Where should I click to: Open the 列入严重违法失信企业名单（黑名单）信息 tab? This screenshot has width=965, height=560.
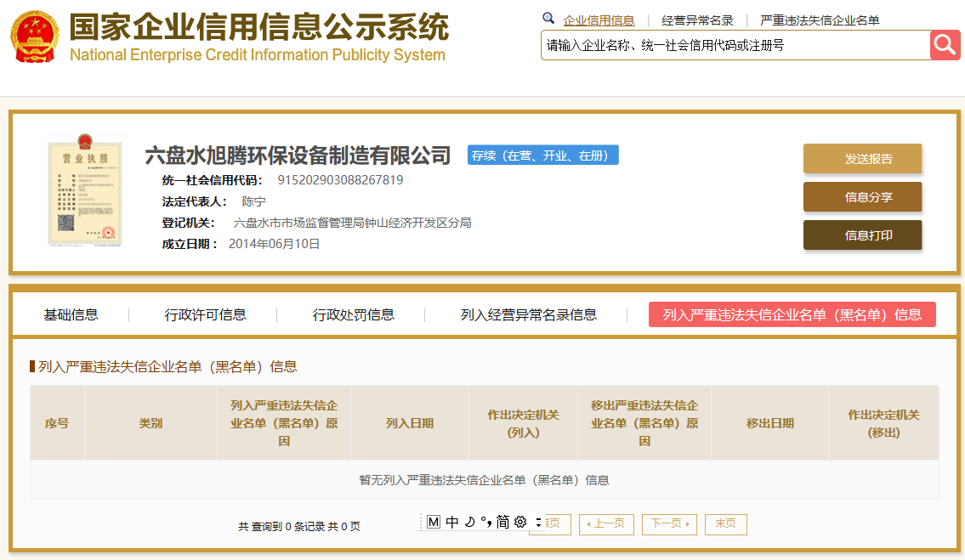tap(792, 314)
